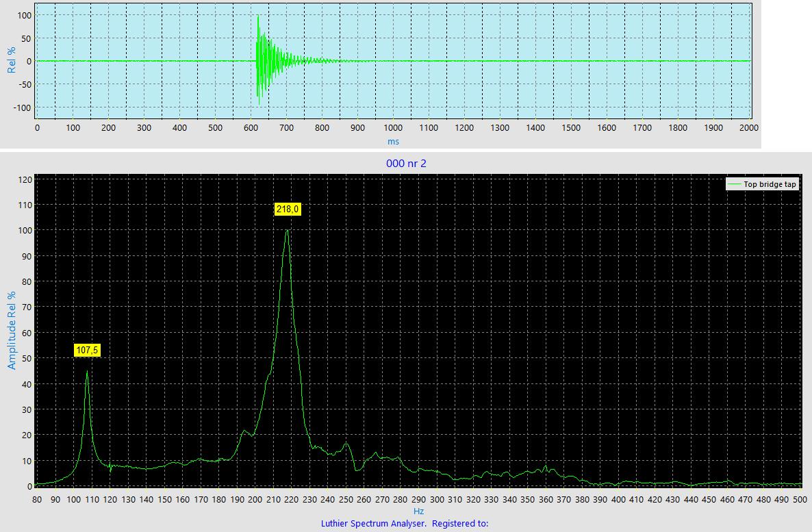Click the 490 tick on the Hz frequency axis
812x532 pixels.
pyautogui.click(x=781, y=500)
